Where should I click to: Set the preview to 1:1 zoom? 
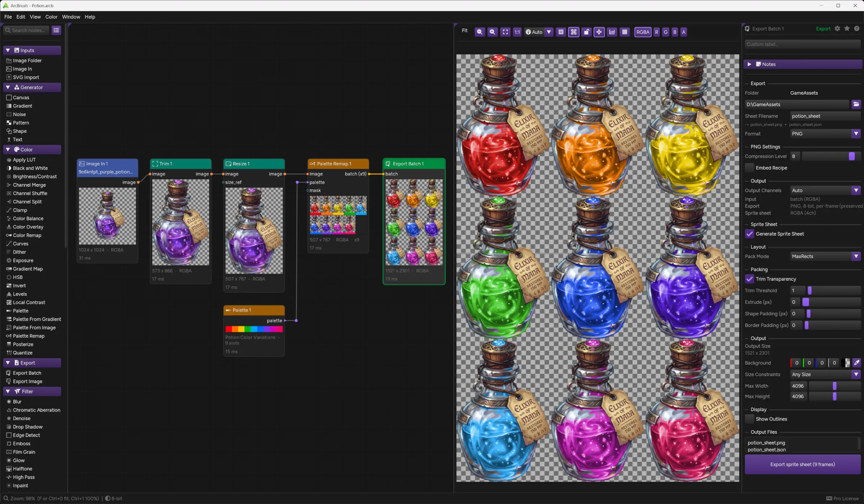[517, 32]
